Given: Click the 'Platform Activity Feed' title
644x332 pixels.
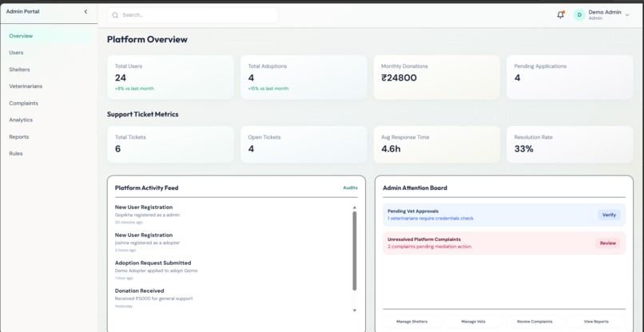Looking at the screenshot, I should [147, 188].
